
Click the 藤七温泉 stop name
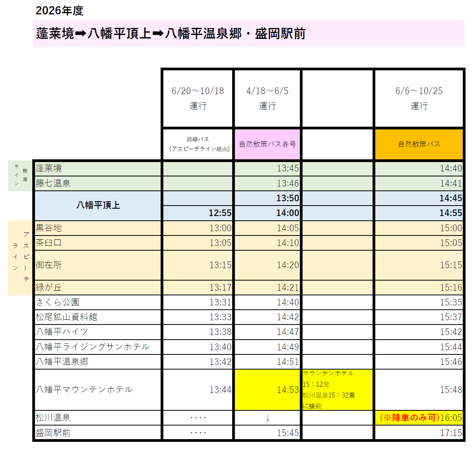[x=53, y=183]
